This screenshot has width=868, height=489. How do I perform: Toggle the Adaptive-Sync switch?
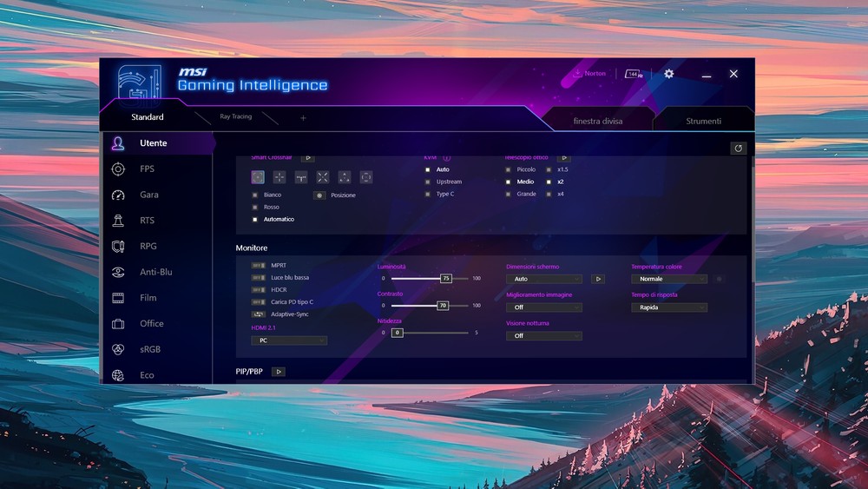(x=259, y=314)
